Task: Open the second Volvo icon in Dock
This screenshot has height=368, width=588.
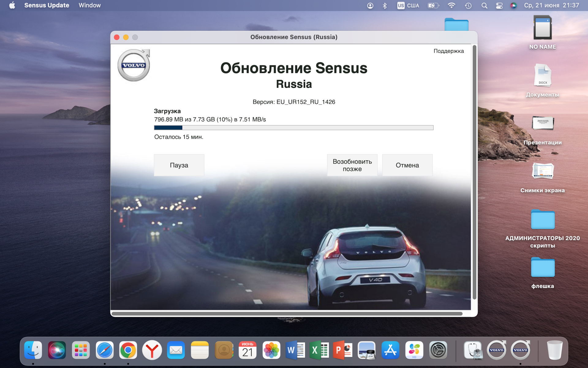Action: [521, 350]
